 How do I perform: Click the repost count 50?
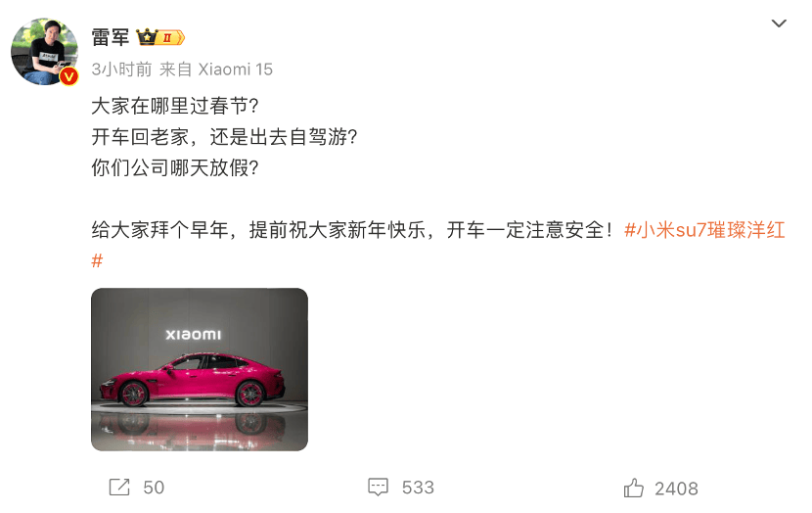point(154,488)
